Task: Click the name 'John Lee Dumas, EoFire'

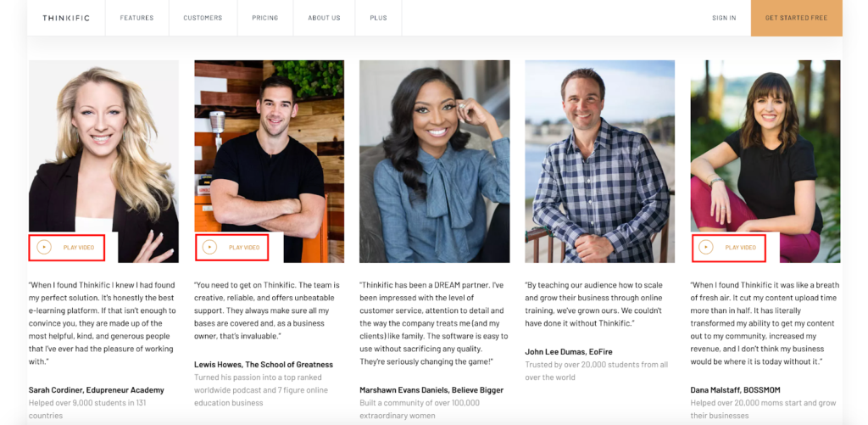Action: coord(569,352)
